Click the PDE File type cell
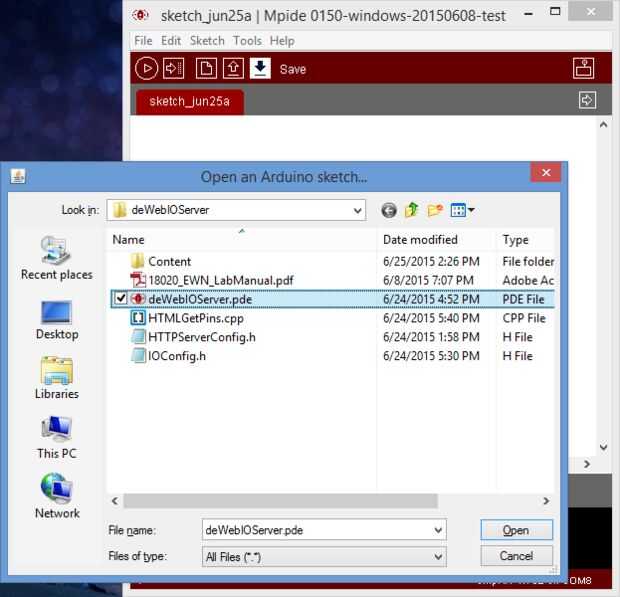This screenshot has height=597, width=620. (x=524, y=299)
